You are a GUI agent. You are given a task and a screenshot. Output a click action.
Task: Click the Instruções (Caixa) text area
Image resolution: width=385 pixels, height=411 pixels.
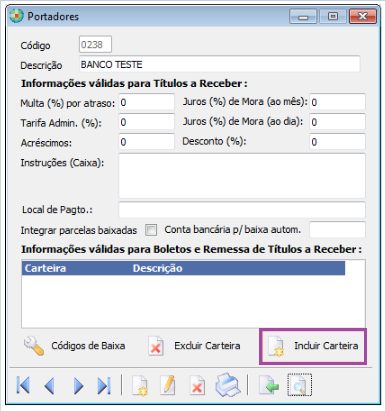pos(242,176)
